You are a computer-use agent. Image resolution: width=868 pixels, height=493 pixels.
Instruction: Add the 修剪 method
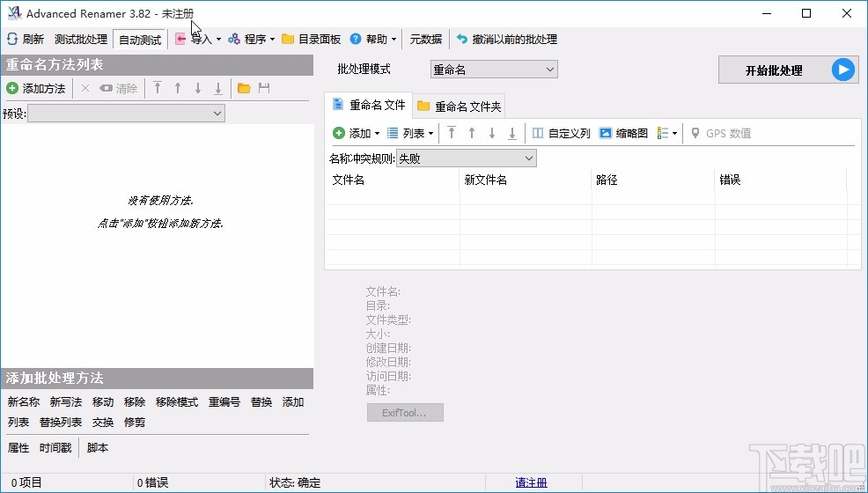[x=135, y=423]
